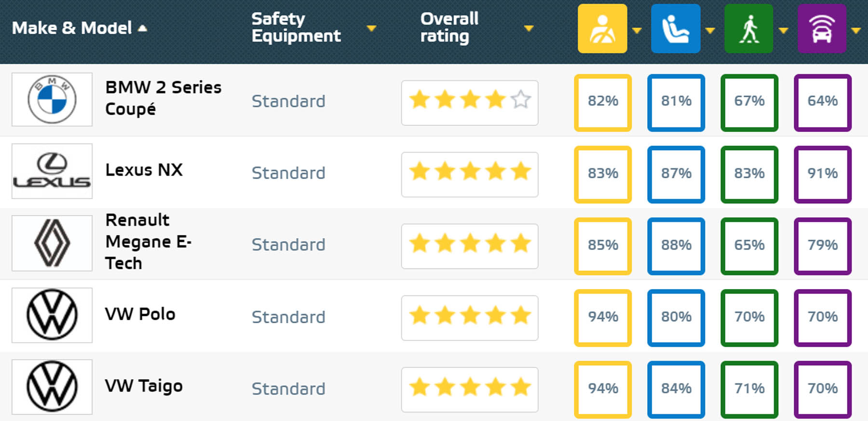This screenshot has width=868, height=421.
Task: Click the purple safety assist car icon
Action: 822,29
